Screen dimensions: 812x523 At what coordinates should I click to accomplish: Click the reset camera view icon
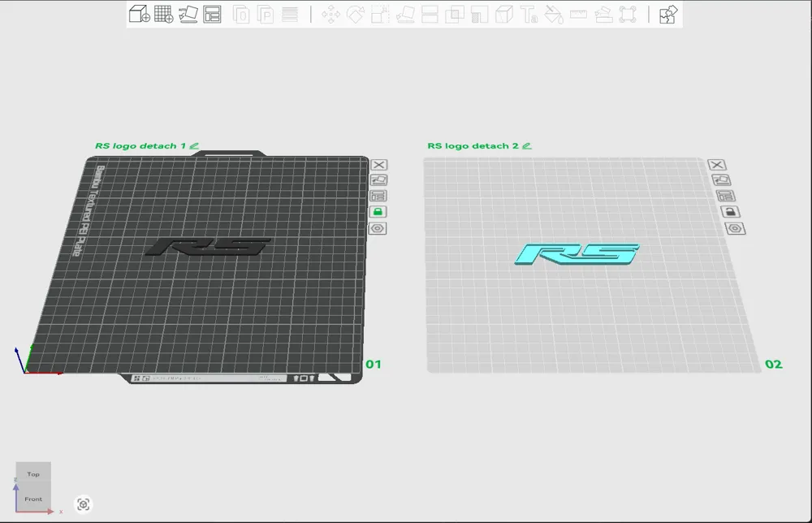tap(84, 504)
